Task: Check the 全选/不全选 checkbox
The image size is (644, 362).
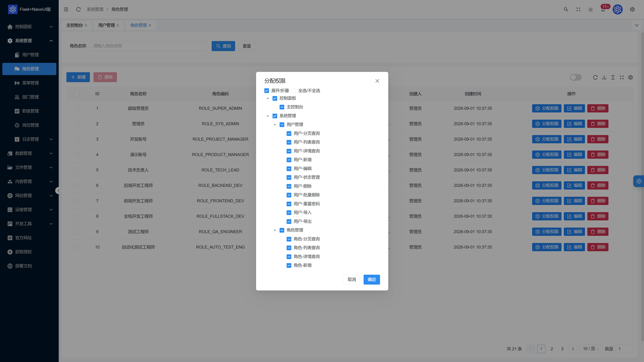Action: pos(293,90)
